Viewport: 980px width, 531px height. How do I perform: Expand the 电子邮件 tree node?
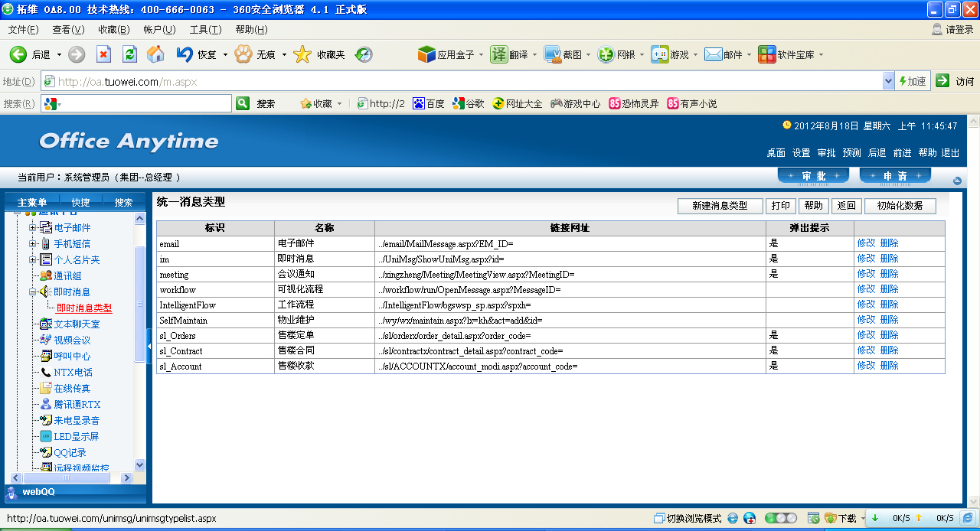(x=33, y=227)
